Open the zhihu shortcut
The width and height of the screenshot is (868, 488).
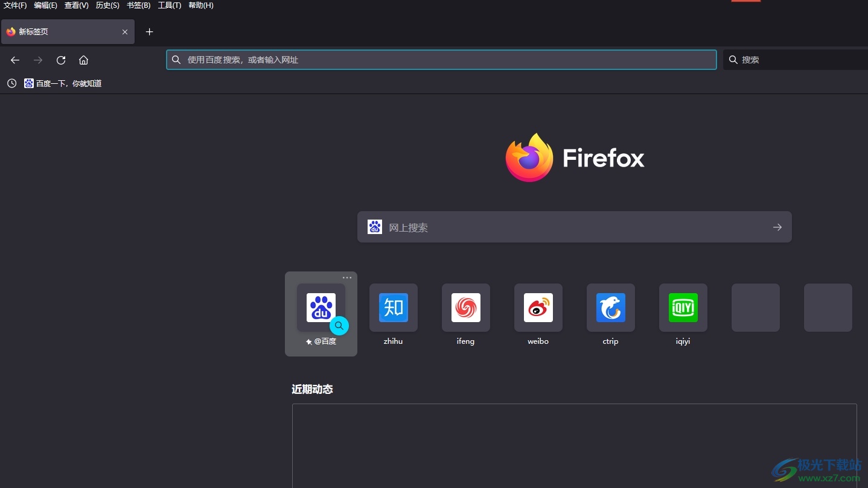(x=394, y=308)
